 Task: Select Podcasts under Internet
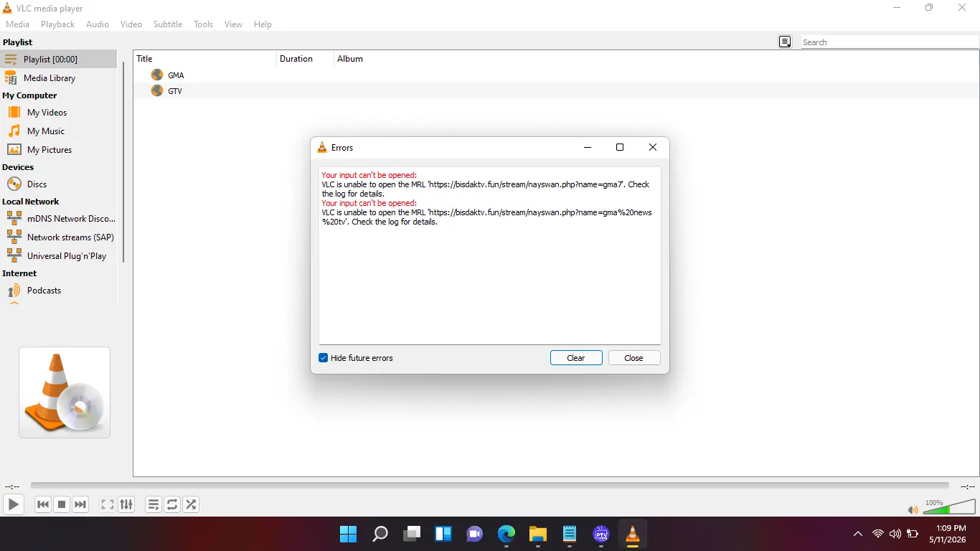click(59, 290)
